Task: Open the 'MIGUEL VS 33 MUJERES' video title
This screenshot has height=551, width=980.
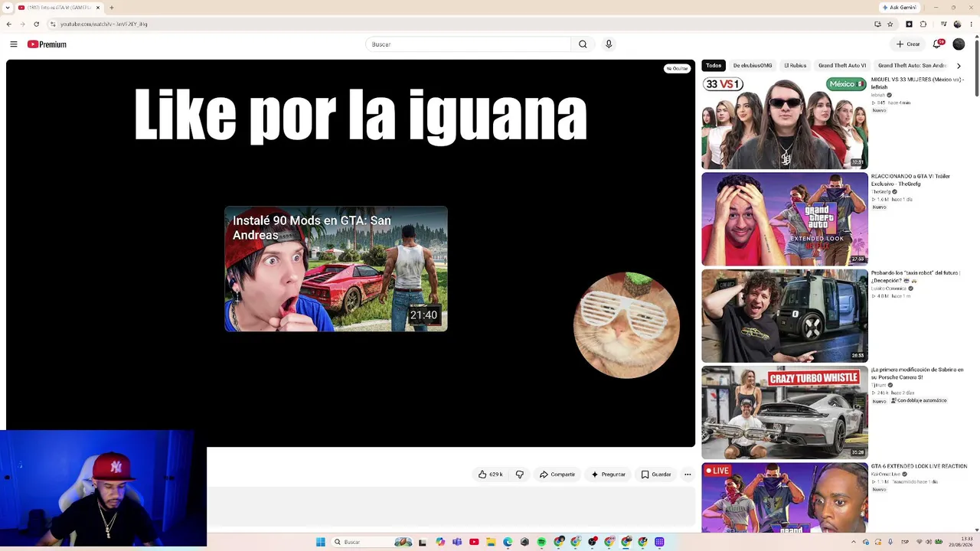Action: pyautogui.click(x=917, y=83)
